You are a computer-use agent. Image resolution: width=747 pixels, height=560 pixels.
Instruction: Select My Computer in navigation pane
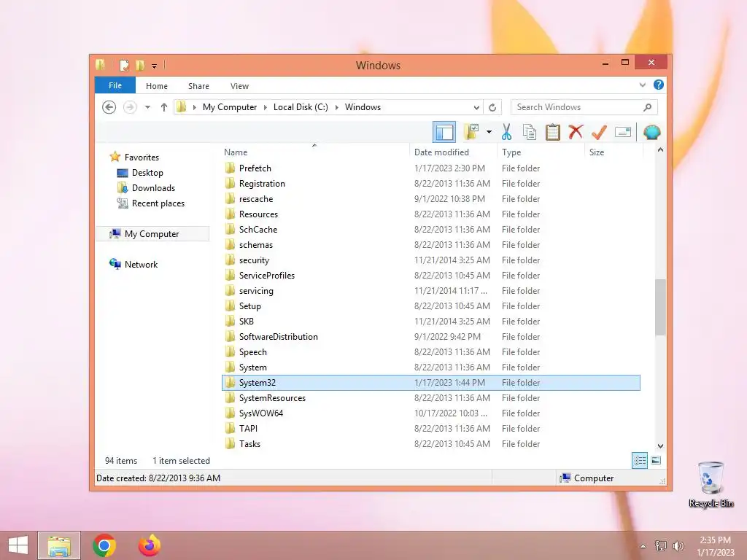(152, 234)
